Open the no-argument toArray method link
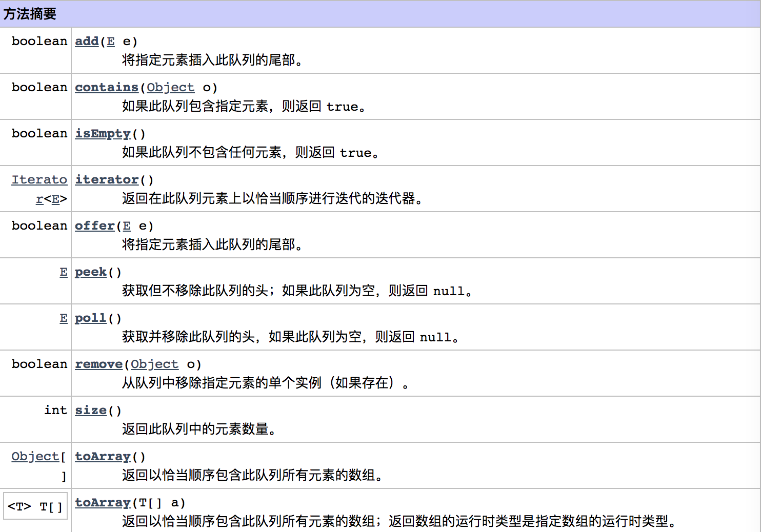This screenshot has height=532, width=761. pos(102,456)
